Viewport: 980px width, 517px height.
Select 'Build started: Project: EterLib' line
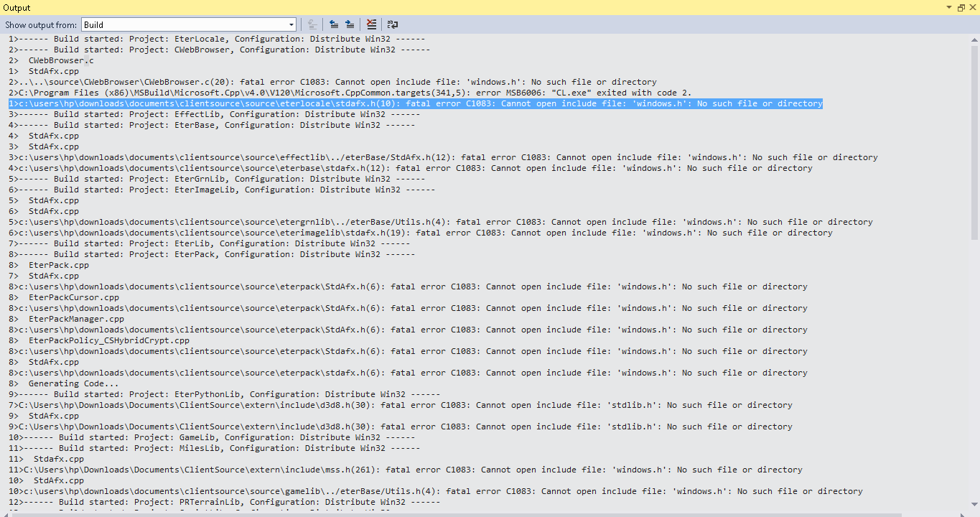point(209,243)
